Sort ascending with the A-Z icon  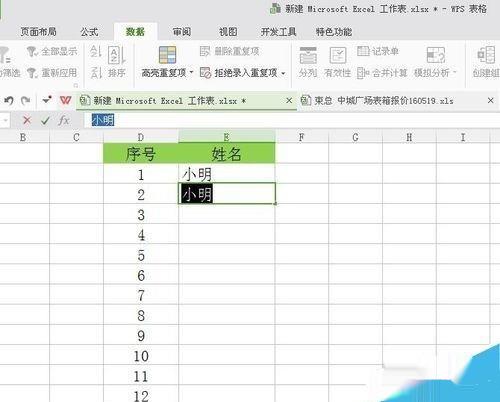pos(96,52)
